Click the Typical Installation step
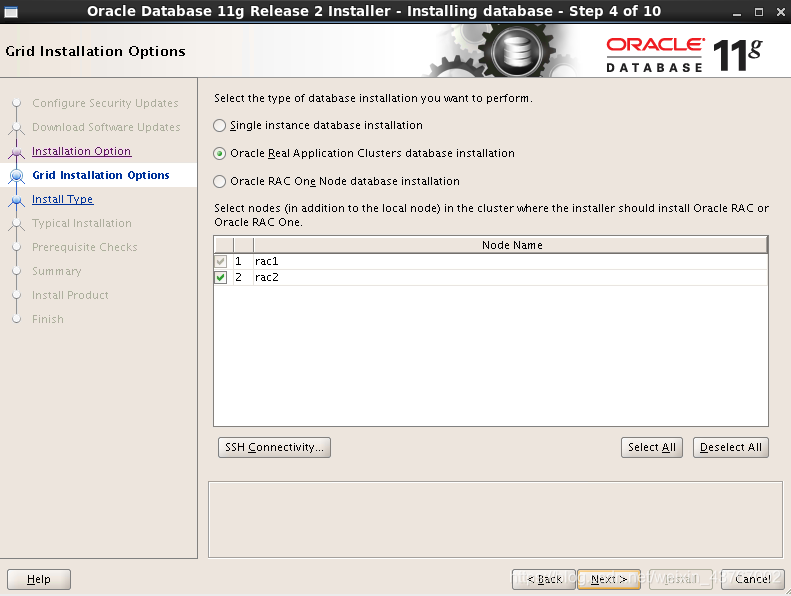The image size is (791, 596). [x=82, y=223]
